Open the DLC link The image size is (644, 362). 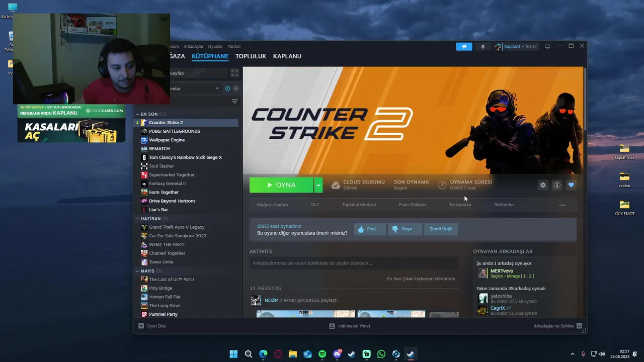(x=315, y=205)
